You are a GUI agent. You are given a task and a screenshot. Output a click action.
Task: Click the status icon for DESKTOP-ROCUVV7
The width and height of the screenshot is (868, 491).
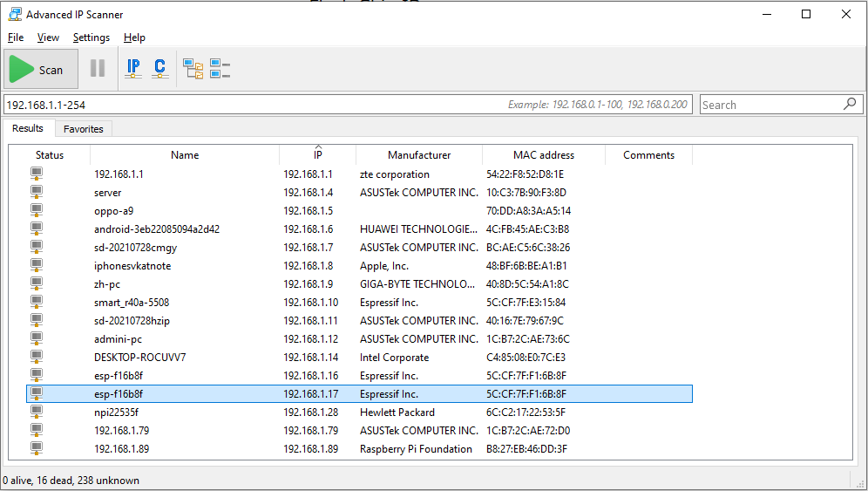point(37,357)
